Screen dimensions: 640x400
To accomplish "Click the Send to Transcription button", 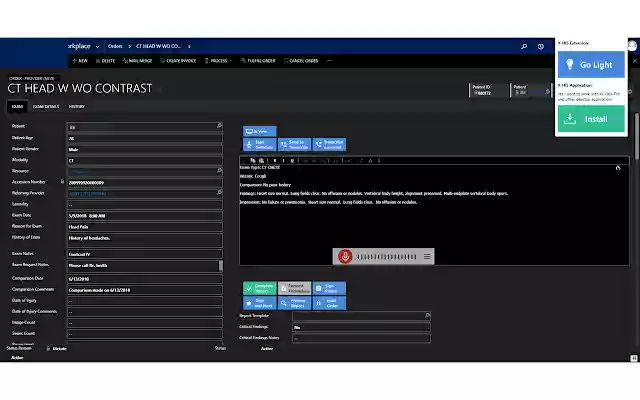I will [x=294, y=144].
